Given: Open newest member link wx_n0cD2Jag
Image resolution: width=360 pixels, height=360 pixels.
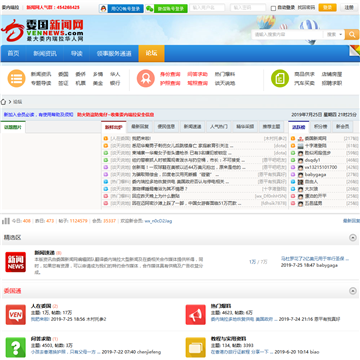Looking at the screenshot, I should [x=158, y=221].
